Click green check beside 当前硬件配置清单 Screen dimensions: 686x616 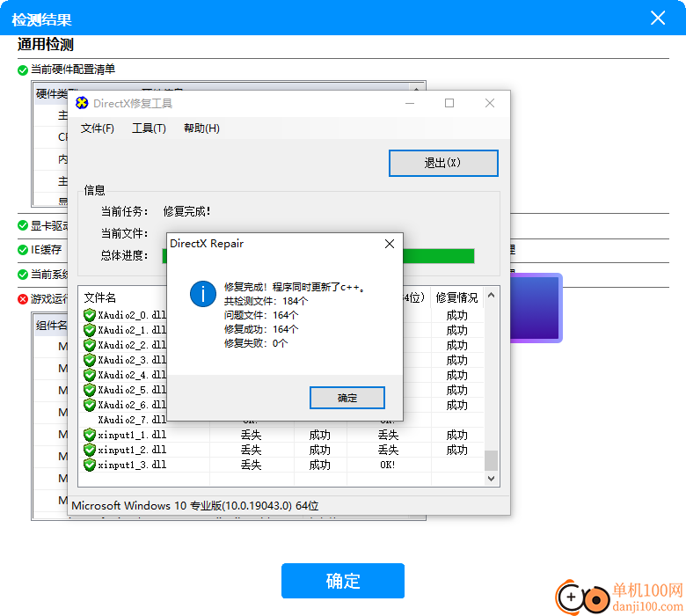coord(23,70)
